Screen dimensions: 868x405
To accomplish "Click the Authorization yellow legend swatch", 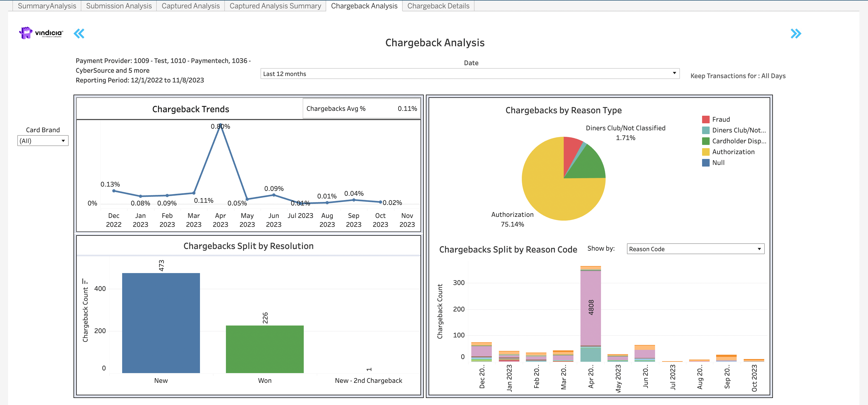I will 706,152.
